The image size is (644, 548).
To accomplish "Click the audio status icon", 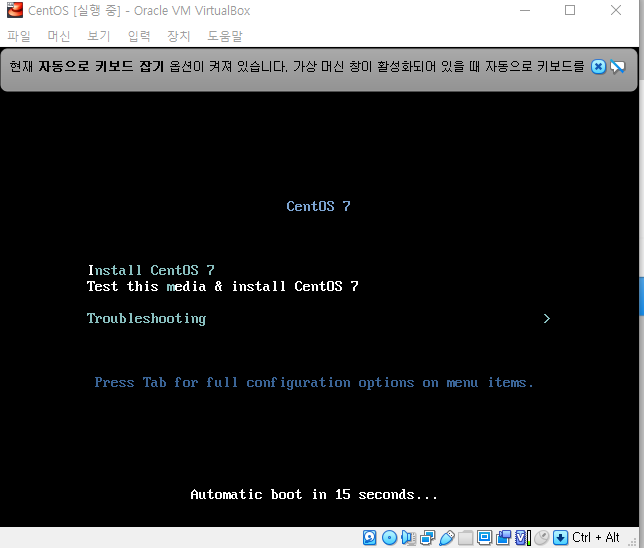I will pos(408,537).
